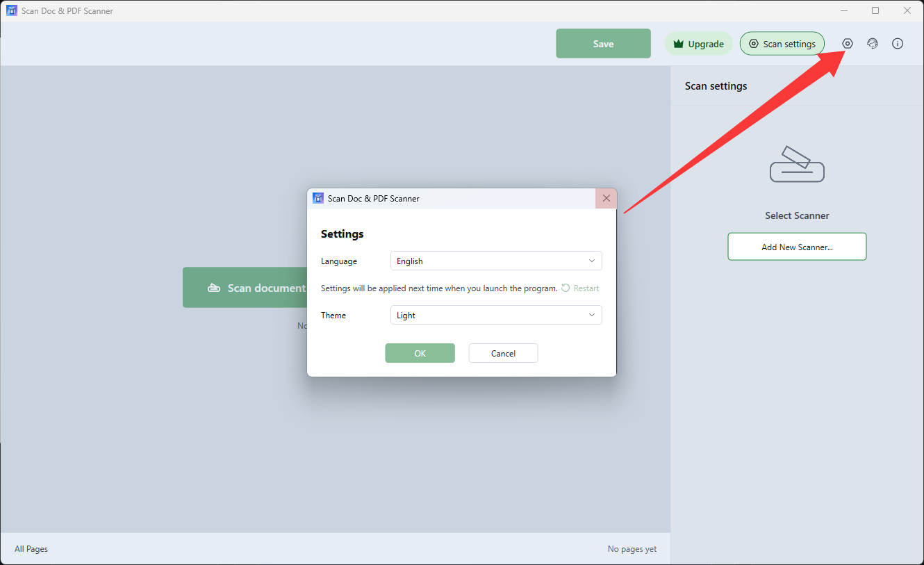Click the Scan settings panel heading
924x565 pixels.
click(x=716, y=86)
